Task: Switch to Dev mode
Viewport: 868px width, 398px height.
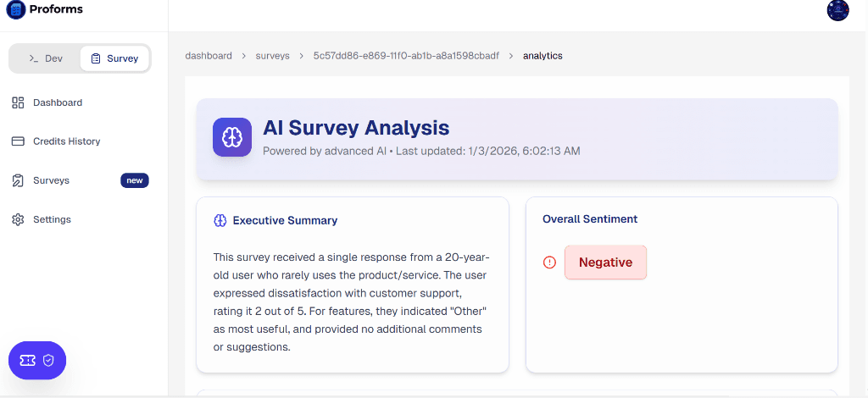Action: pyautogui.click(x=46, y=58)
